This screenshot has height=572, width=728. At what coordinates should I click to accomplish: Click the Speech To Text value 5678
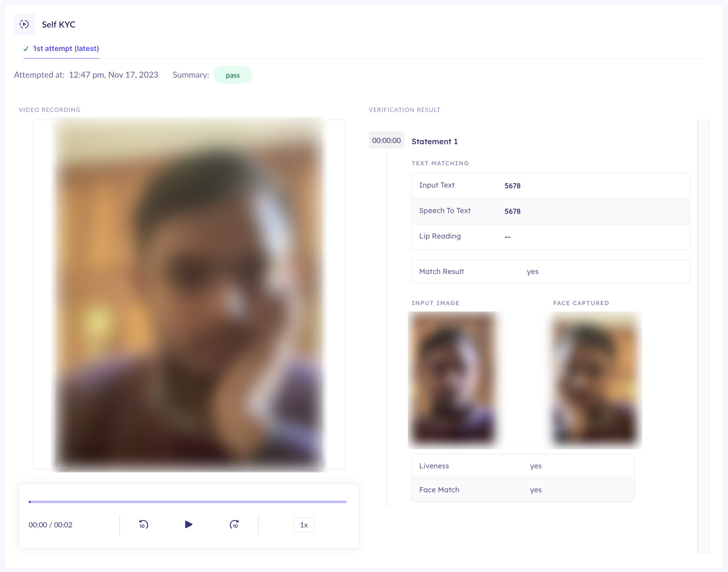point(513,211)
